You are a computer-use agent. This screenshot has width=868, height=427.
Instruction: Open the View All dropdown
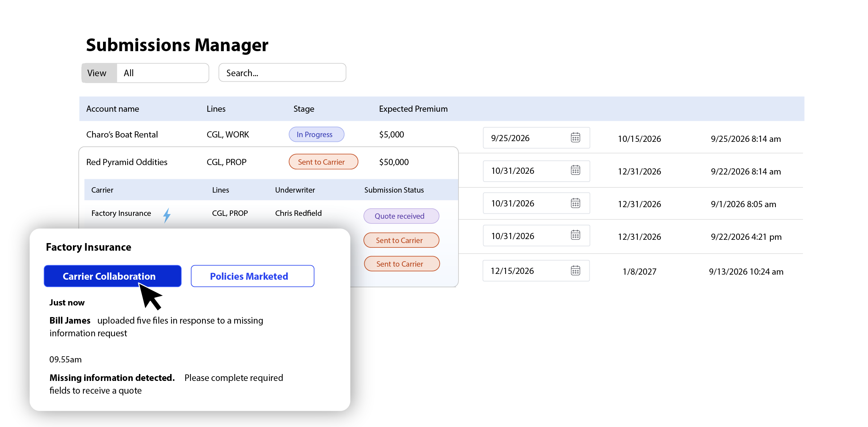(145, 73)
